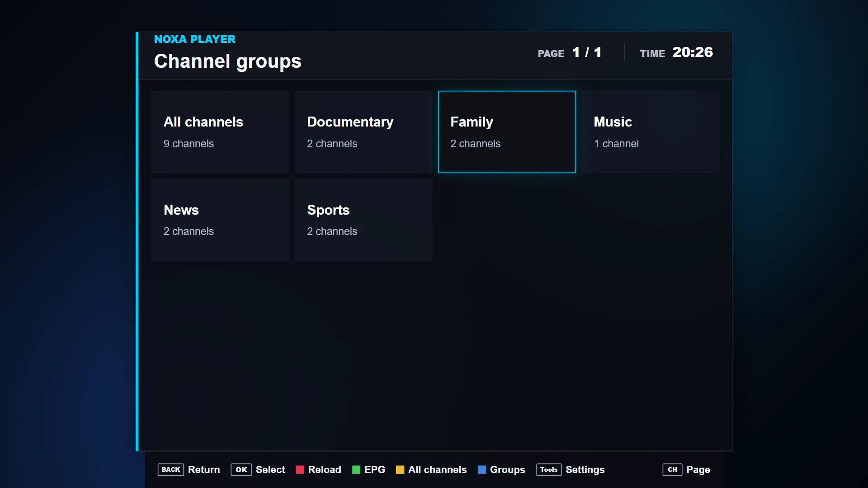Click the Tools key icon

(549, 469)
